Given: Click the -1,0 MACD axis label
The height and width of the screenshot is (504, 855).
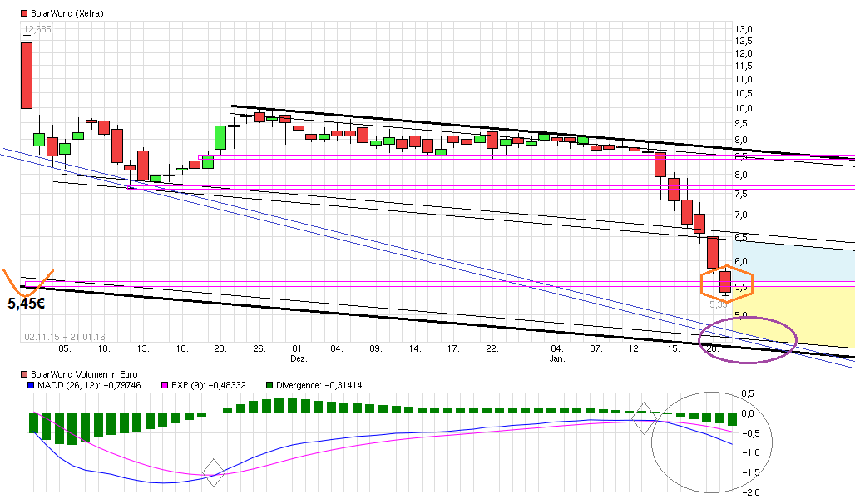Looking at the screenshot, I should (x=749, y=452).
